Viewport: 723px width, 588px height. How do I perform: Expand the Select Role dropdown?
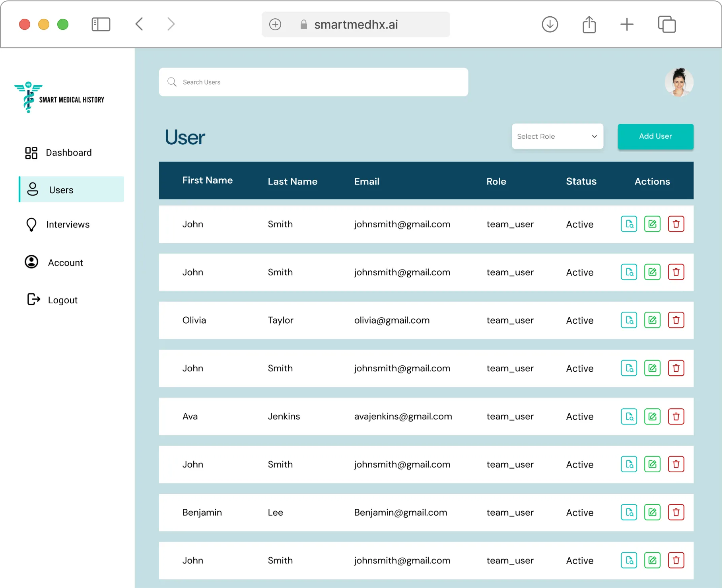tap(557, 136)
